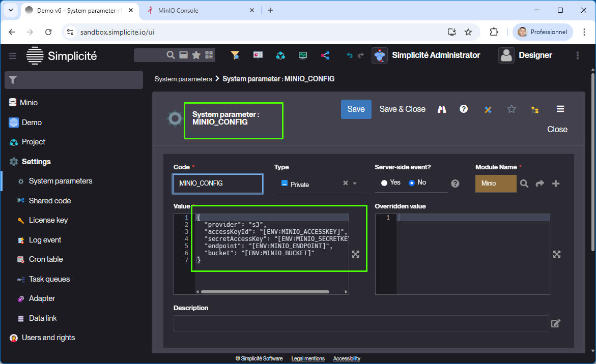Viewport: 596px width, 364px height.
Task: Click the Save & Close button
Action: 402,109
